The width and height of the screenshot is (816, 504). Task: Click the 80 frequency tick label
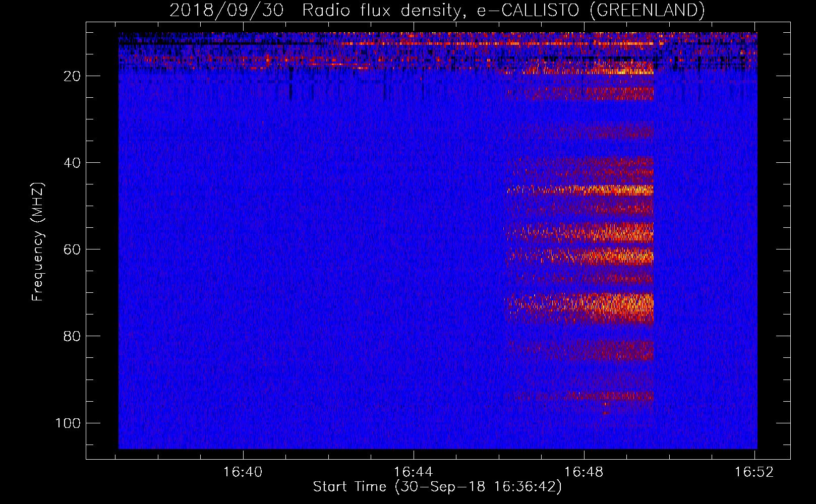72,336
